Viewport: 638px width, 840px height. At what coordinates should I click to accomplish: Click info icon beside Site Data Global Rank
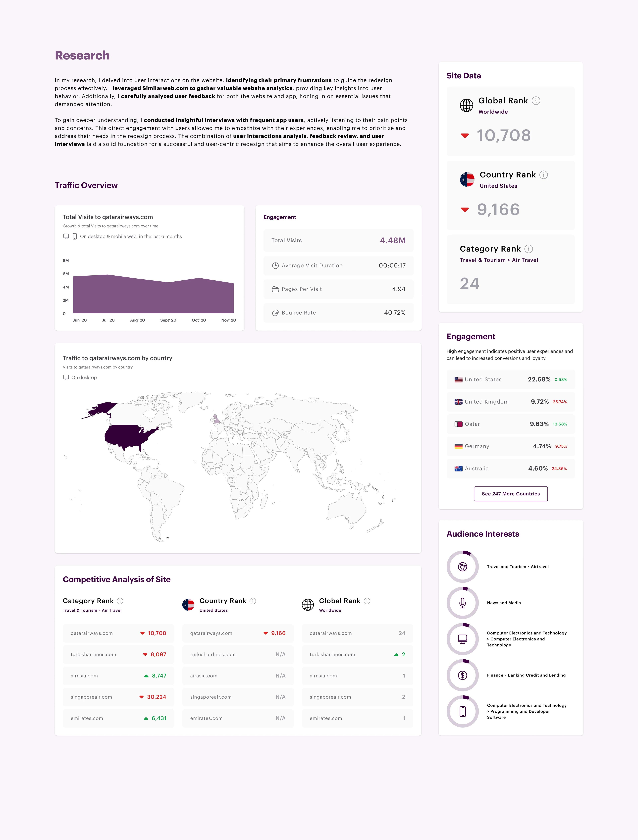coord(536,101)
